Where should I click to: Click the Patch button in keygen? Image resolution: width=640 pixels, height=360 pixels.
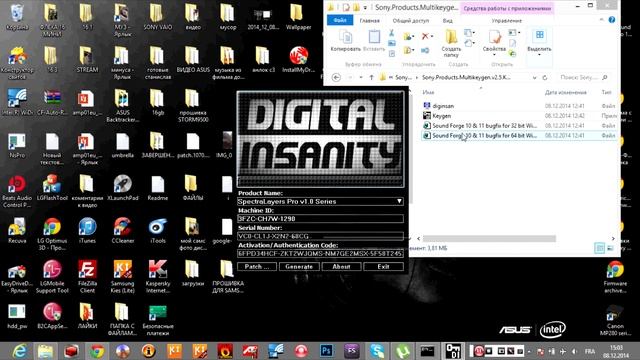[257, 267]
